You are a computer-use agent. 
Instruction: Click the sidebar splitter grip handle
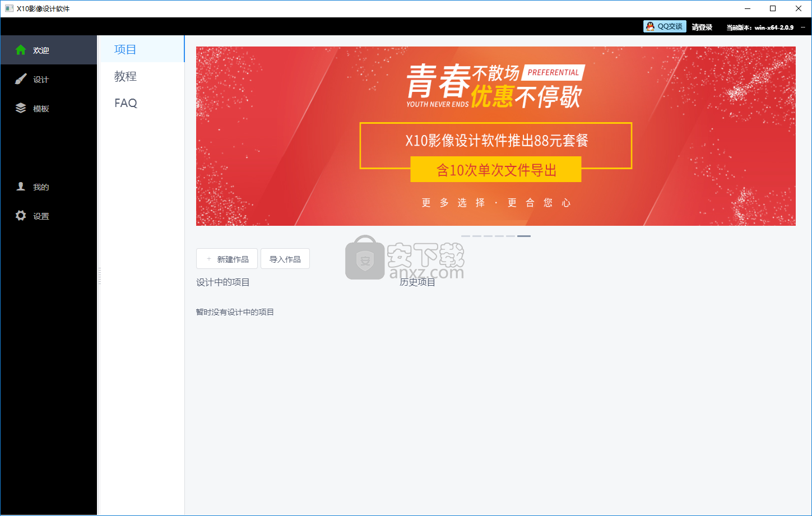tap(99, 276)
